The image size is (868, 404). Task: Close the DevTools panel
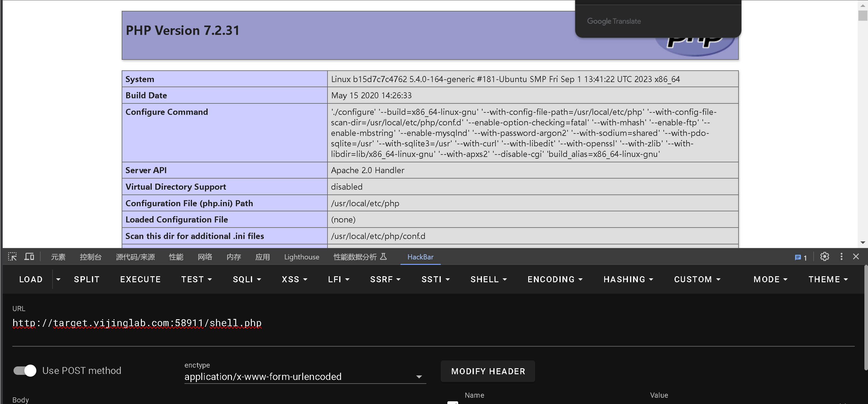[856, 257]
